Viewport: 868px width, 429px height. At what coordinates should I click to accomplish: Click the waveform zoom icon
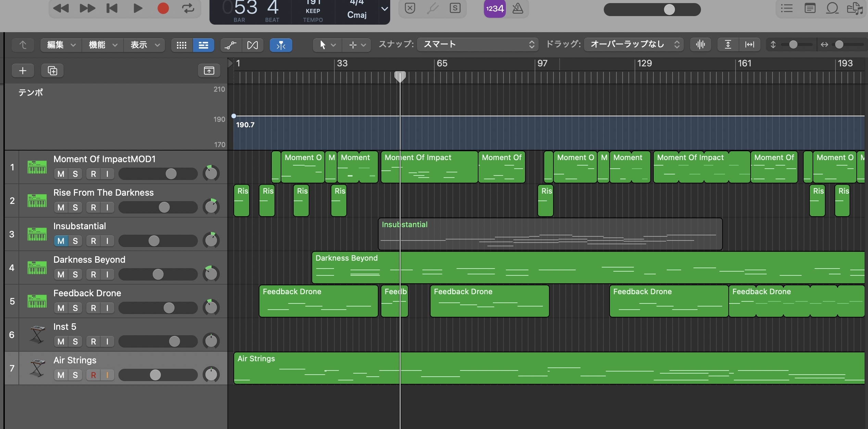(x=700, y=44)
